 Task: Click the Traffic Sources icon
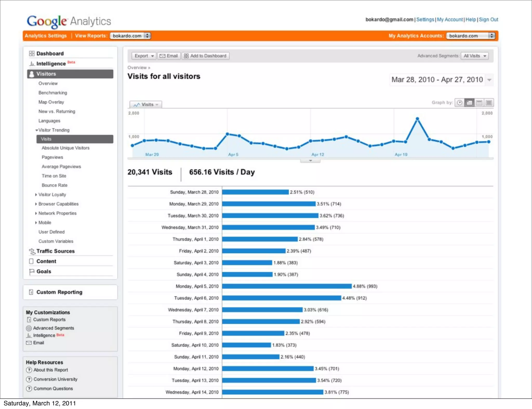coord(32,251)
